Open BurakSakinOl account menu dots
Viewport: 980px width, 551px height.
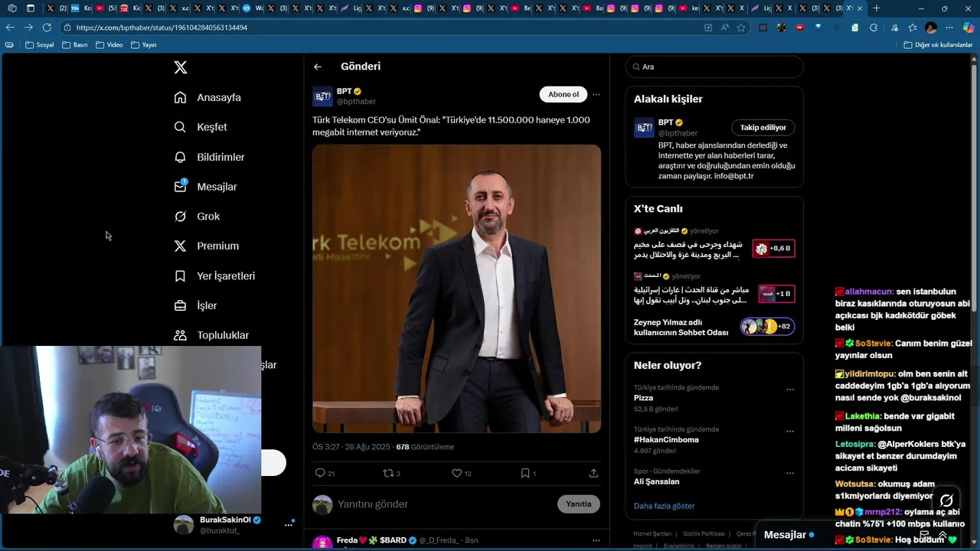pos(289,524)
